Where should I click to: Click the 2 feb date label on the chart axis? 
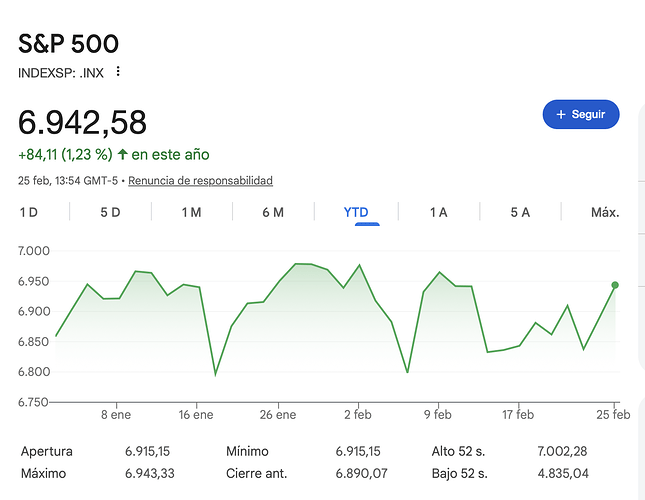(x=359, y=414)
